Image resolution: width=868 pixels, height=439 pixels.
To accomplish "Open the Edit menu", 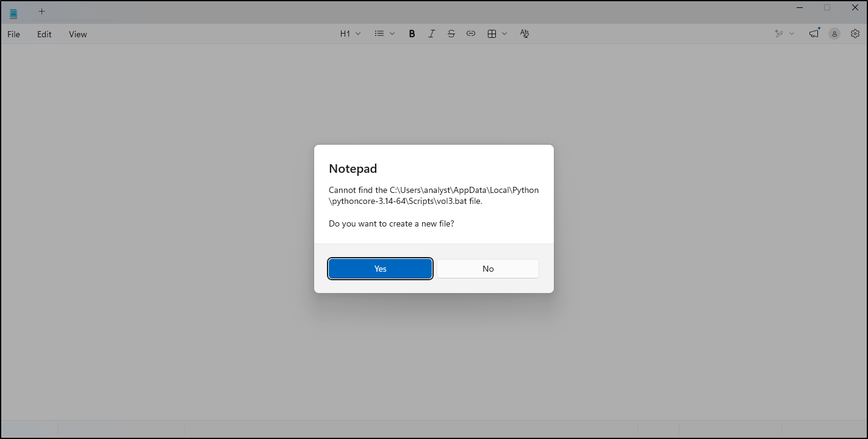I will coord(45,34).
